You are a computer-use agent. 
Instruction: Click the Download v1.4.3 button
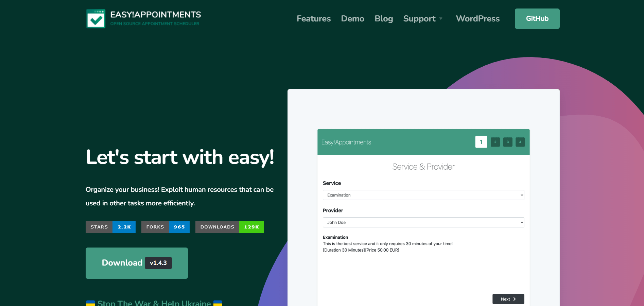point(137,263)
